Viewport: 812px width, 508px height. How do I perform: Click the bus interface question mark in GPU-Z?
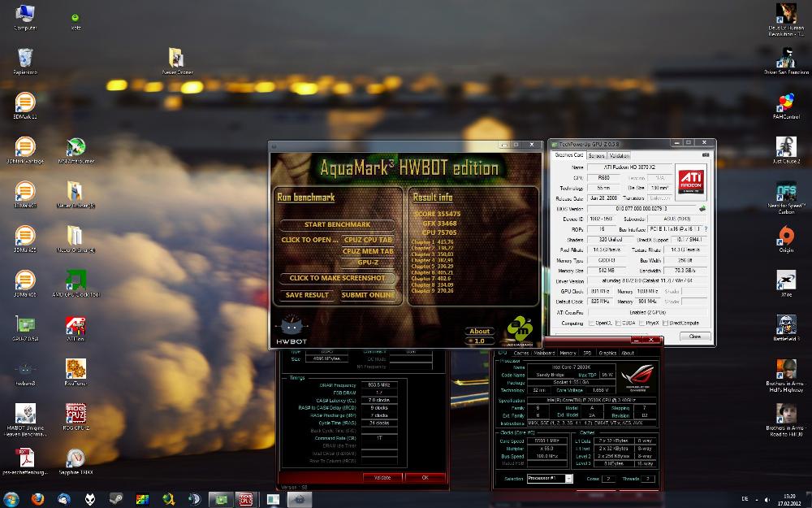[706, 229]
